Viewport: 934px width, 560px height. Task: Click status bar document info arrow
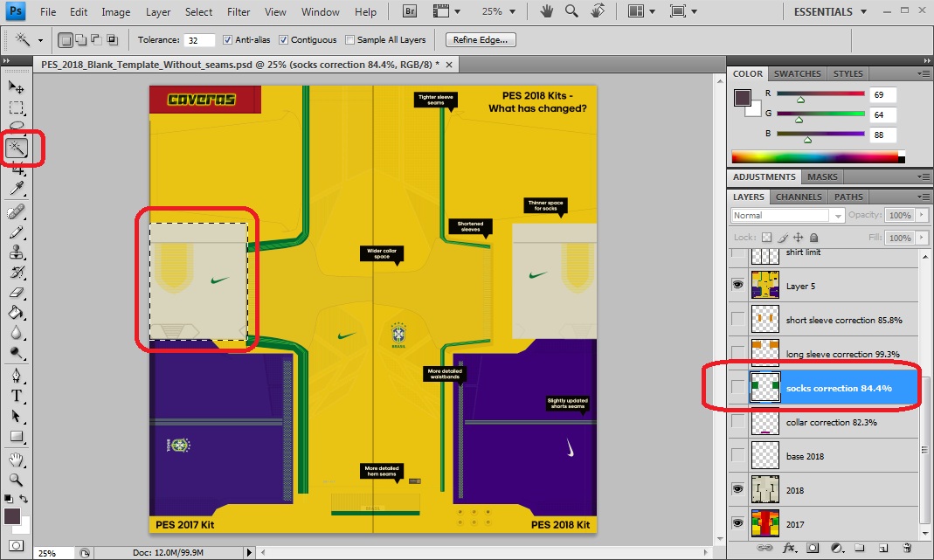coord(249,552)
